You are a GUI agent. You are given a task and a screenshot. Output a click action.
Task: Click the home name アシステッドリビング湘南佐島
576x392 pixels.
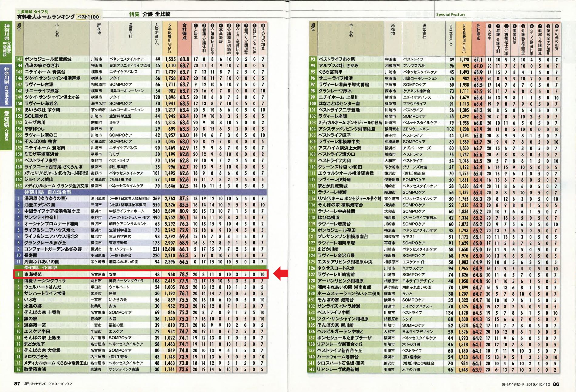347,129
